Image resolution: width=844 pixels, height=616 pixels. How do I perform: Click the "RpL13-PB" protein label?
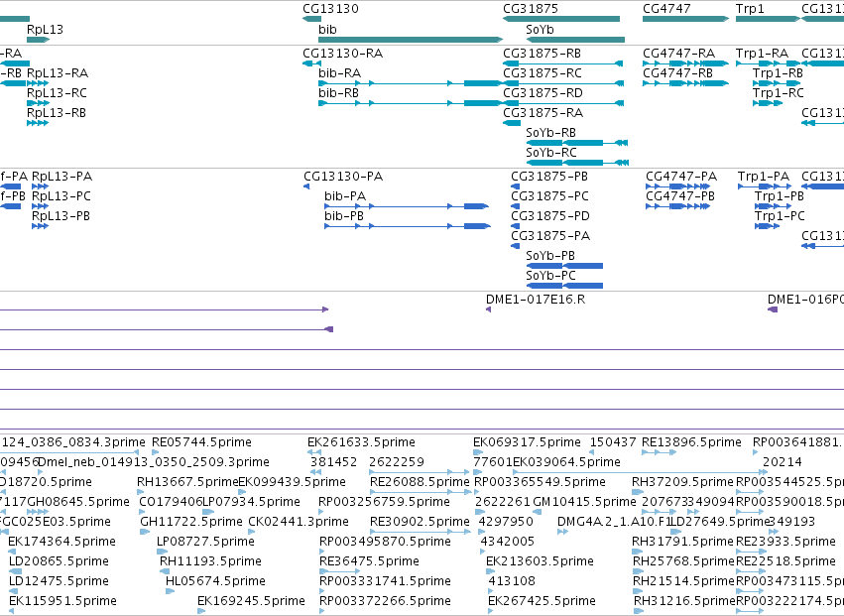coord(60,216)
